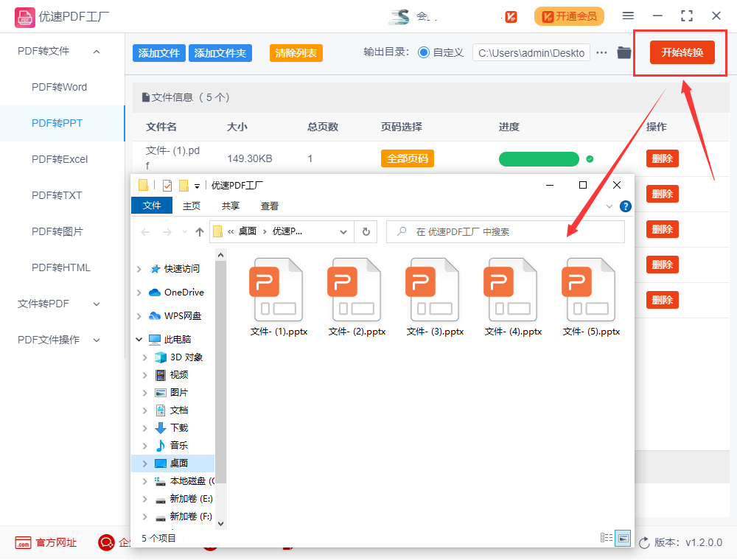Viewport: 737px width, 560px height.
Task: Collapse 此电脑 in the navigation tree
Action: coord(139,339)
